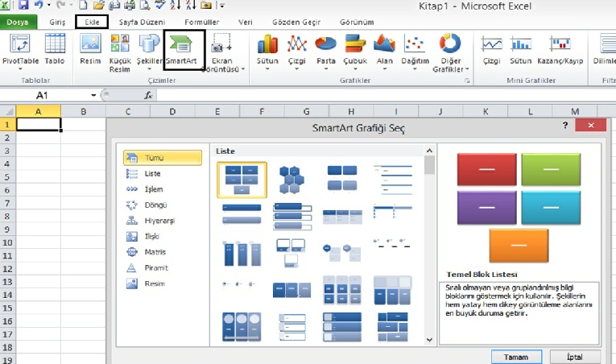Open the Dosya tab
This screenshot has height=364, width=616.
pos(18,22)
